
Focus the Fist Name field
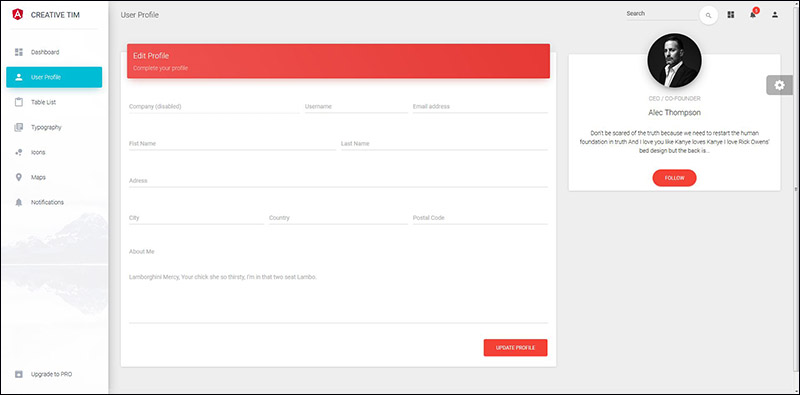pyautogui.click(x=232, y=144)
